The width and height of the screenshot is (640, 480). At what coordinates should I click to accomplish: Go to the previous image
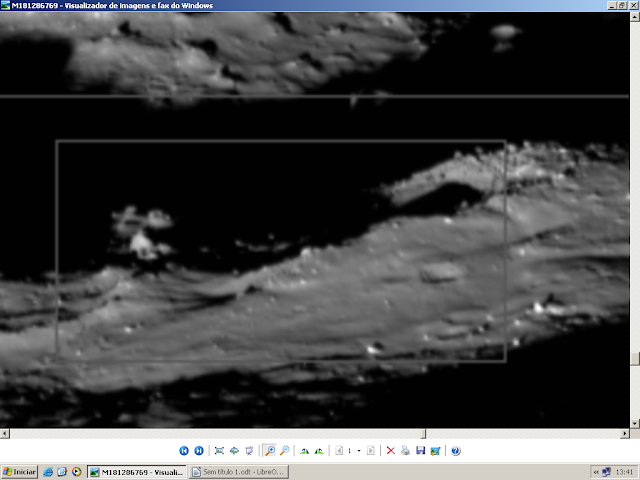coord(184,451)
